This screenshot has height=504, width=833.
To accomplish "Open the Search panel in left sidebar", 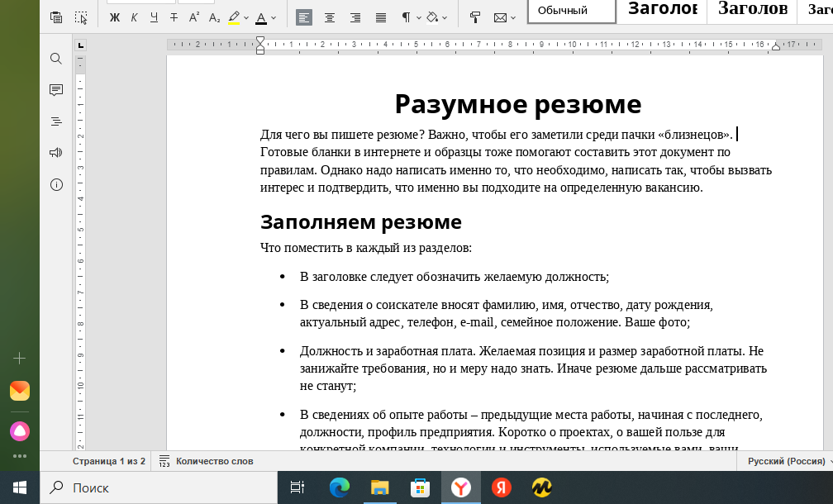I will (x=56, y=59).
